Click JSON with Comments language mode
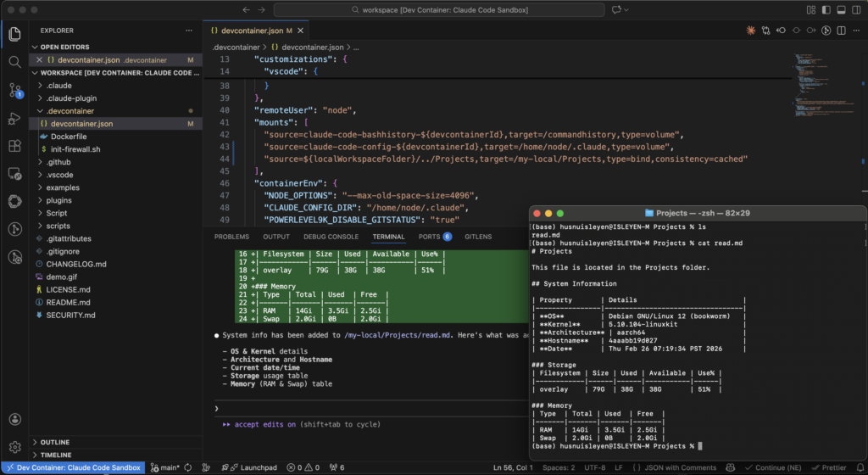Screen dimensions: 868x475 click(678, 467)
